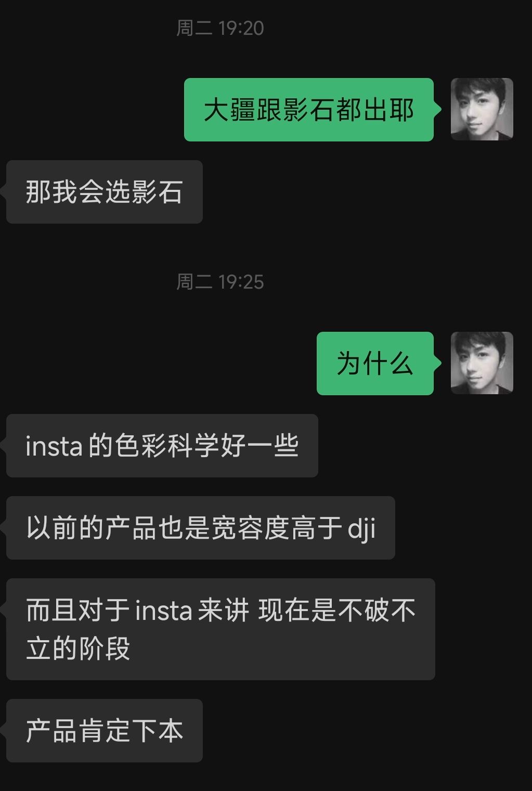Click 下本 text in last message

pyautogui.click(x=158, y=731)
